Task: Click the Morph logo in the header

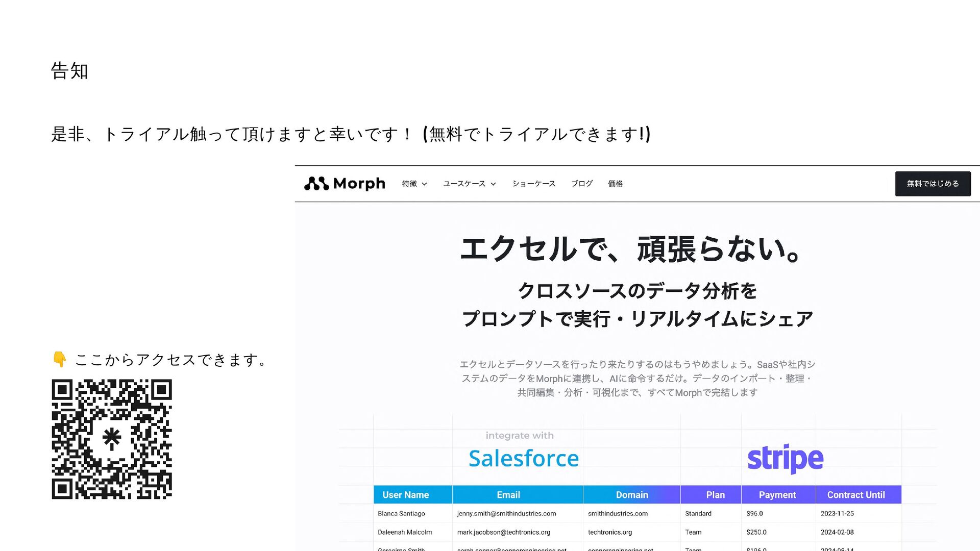Action: coord(345,184)
